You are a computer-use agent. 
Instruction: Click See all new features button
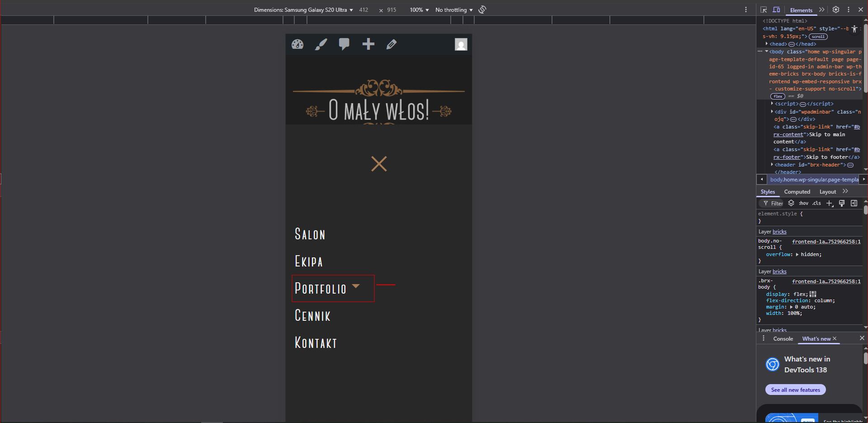click(x=796, y=390)
